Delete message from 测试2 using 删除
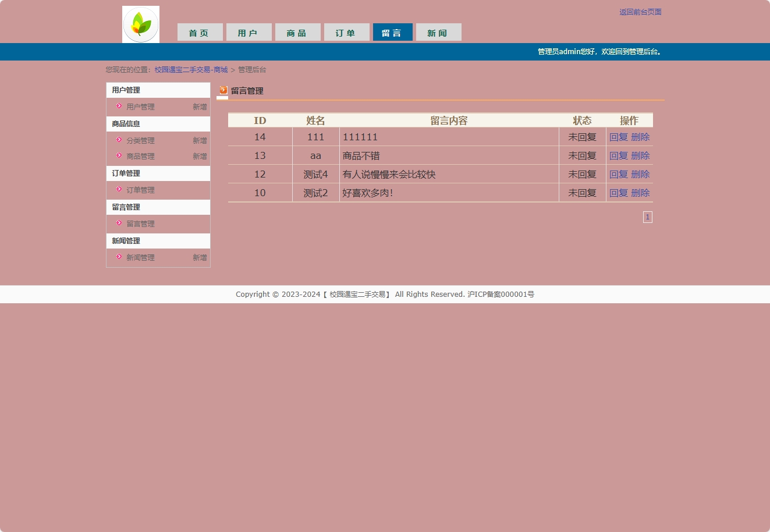The height and width of the screenshot is (532, 770). click(x=640, y=193)
